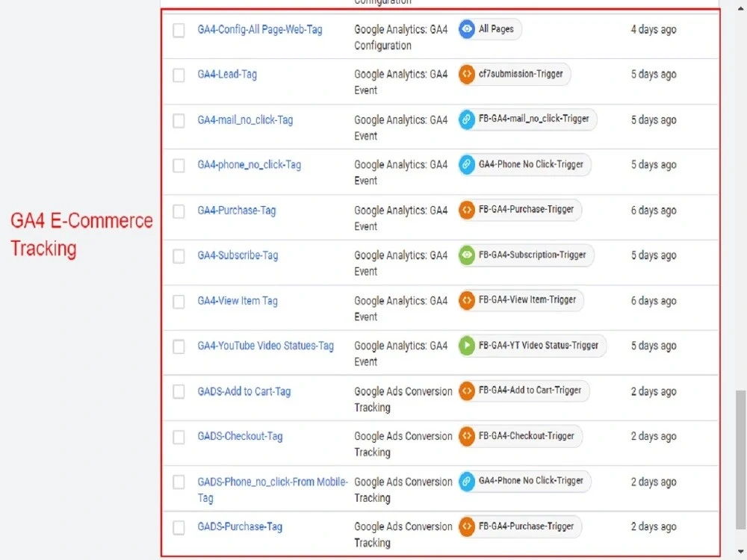Open the GADS-Purchase-Tag link
This screenshot has height=560, width=747.
[x=239, y=526]
